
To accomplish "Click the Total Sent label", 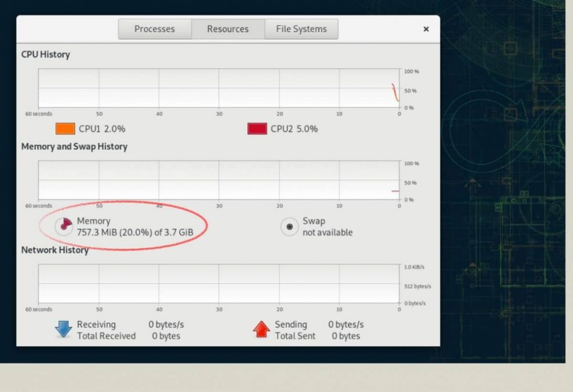I will click(x=295, y=336).
